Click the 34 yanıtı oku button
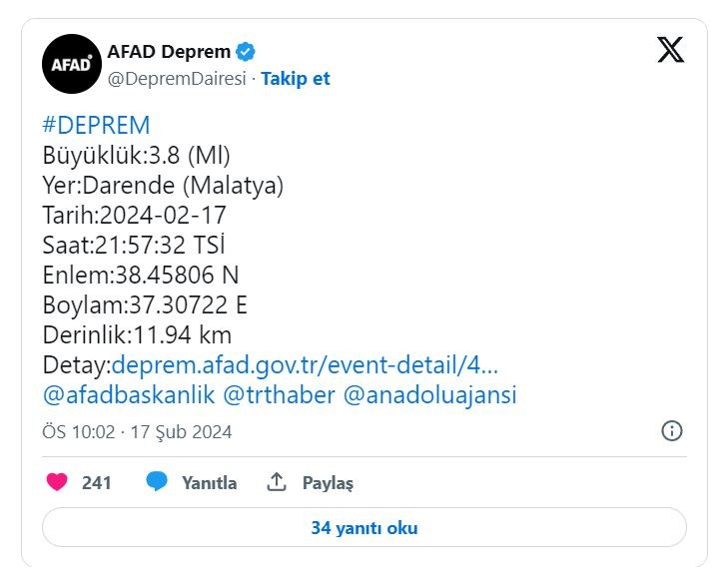The height and width of the screenshot is (588, 718). (363, 528)
